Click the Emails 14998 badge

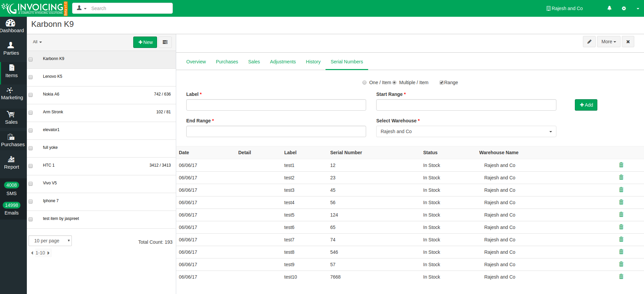pyautogui.click(x=11, y=205)
